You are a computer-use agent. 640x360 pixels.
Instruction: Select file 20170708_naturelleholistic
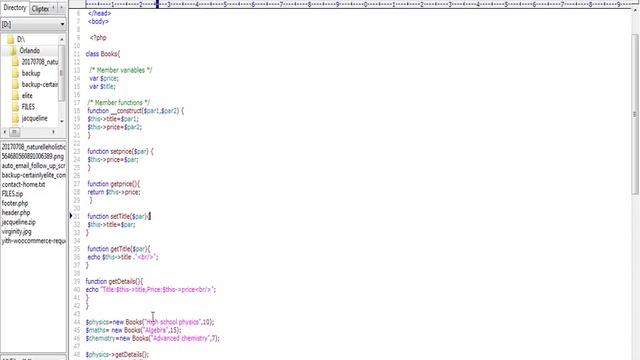(33, 147)
